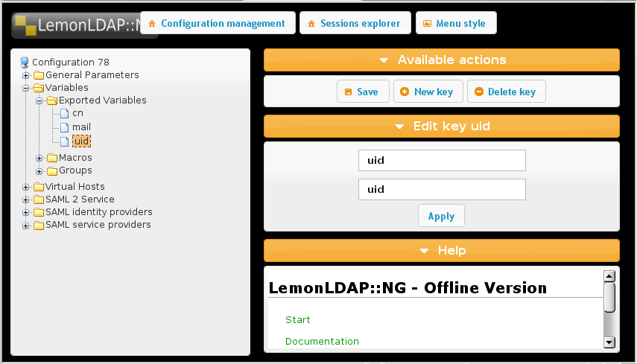
Task: Select the Virtual Hosts tree label
Action: point(75,187)
